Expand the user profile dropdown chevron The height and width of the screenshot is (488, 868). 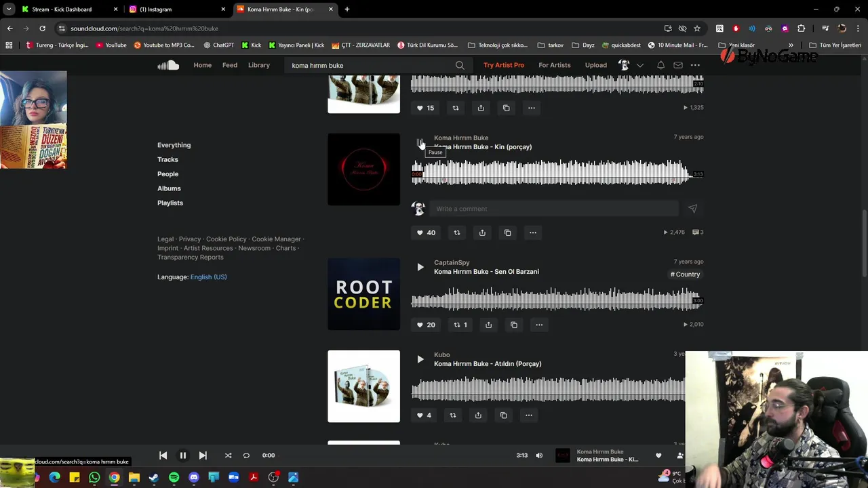point(640,65)
